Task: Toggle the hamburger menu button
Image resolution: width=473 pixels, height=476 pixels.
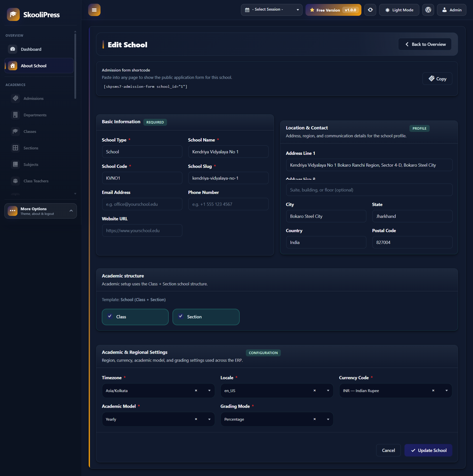Action: tap(94, 10)
